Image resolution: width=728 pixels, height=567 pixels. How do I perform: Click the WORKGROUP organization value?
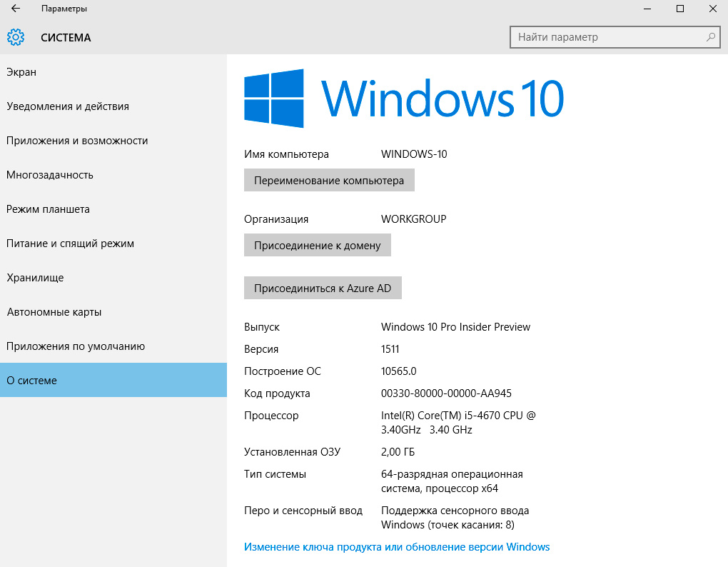pos(414,219)
